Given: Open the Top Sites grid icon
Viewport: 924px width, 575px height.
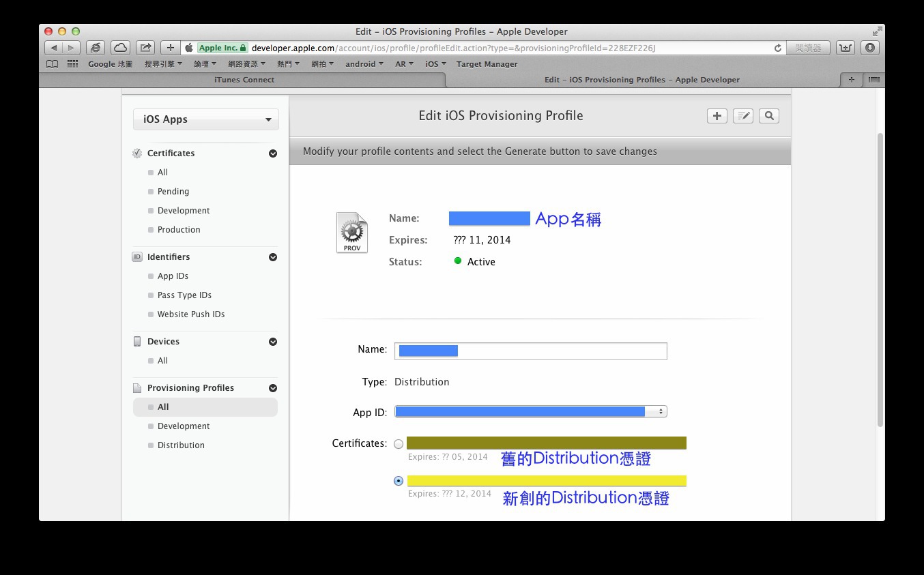Looking at the screenshot, I should pos(73,64).
